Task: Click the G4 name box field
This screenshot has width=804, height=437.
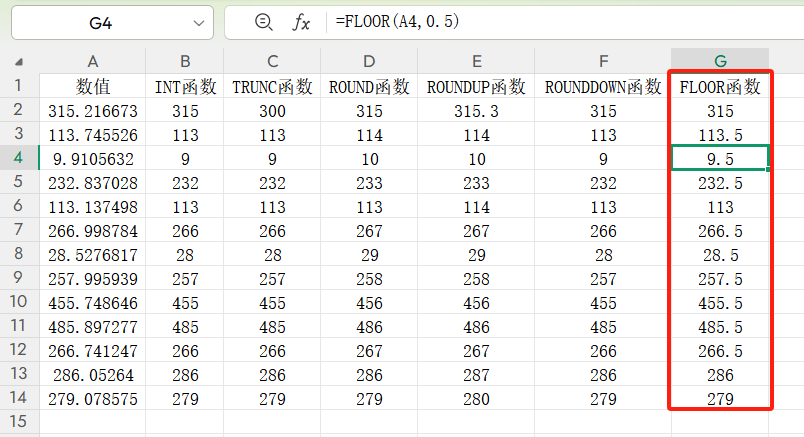Action: pos(100,22)
